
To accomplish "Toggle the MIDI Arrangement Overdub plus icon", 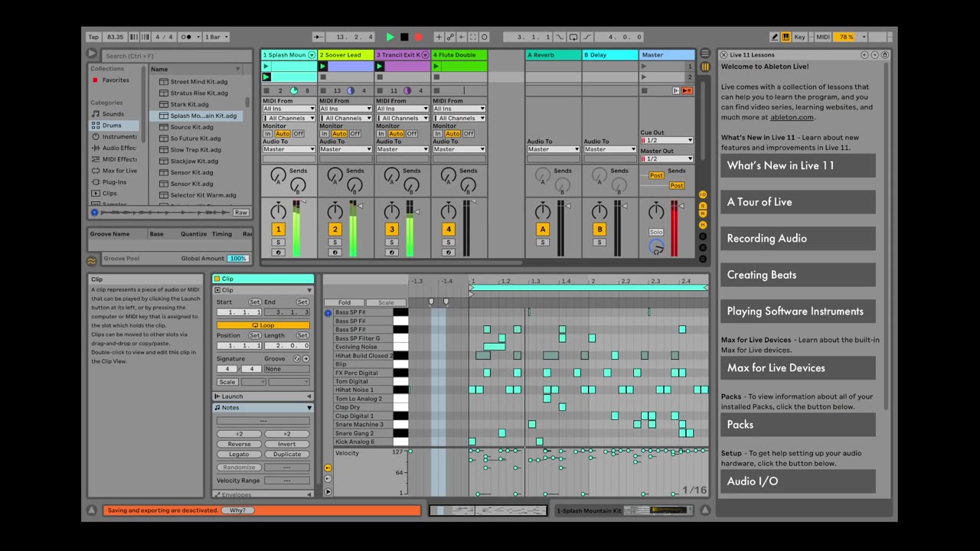I will (439, 37).
